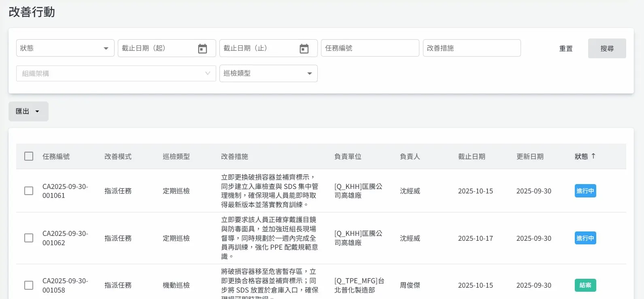Click the sort arrow beside 狀態 header
Viewport: 644px width, 299px height.
coord(593,156)
